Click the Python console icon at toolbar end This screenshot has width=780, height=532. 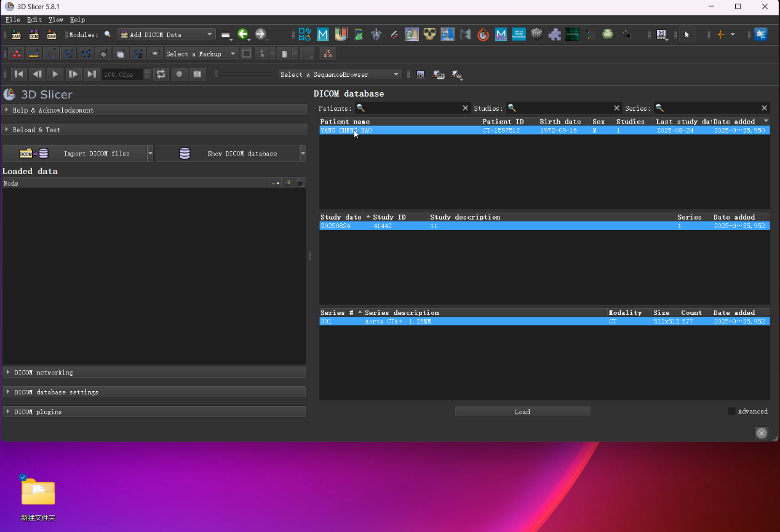(761, 34)
